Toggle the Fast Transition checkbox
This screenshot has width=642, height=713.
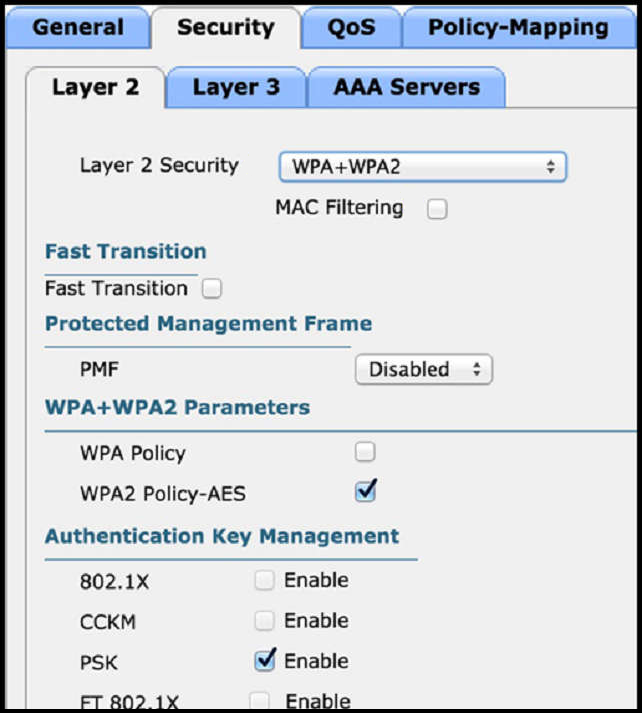point(212,289)
